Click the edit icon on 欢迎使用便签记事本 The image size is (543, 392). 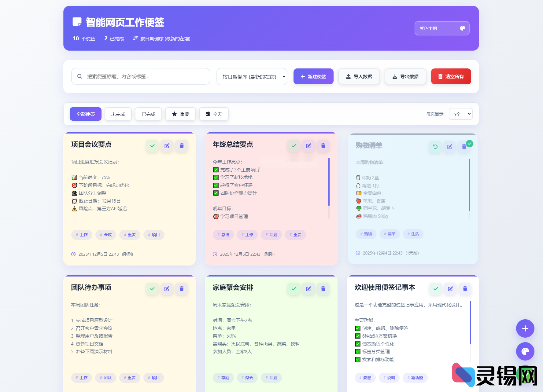(x=450, y=288)
